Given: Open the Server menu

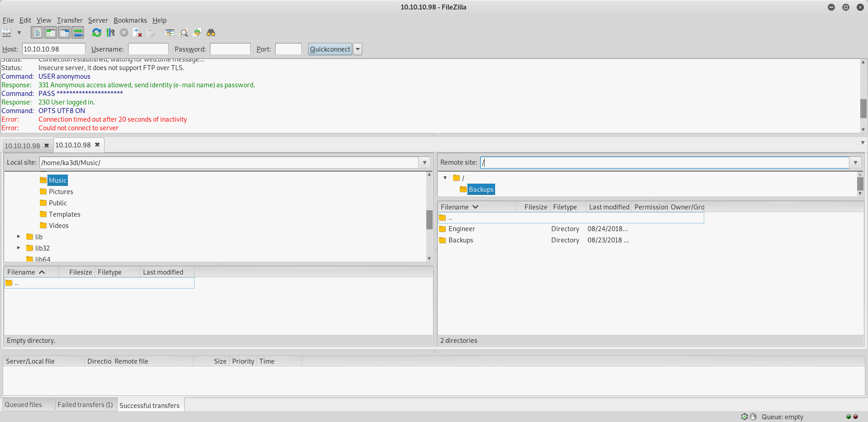Looking at the screenshot, I should (x=98, y=20).
